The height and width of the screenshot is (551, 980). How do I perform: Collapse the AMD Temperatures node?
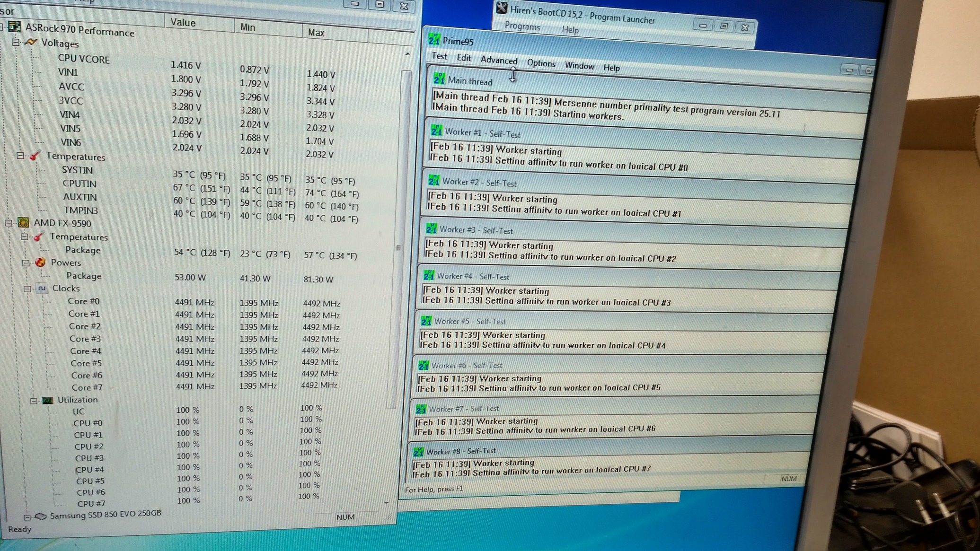[x=24, y=236]
